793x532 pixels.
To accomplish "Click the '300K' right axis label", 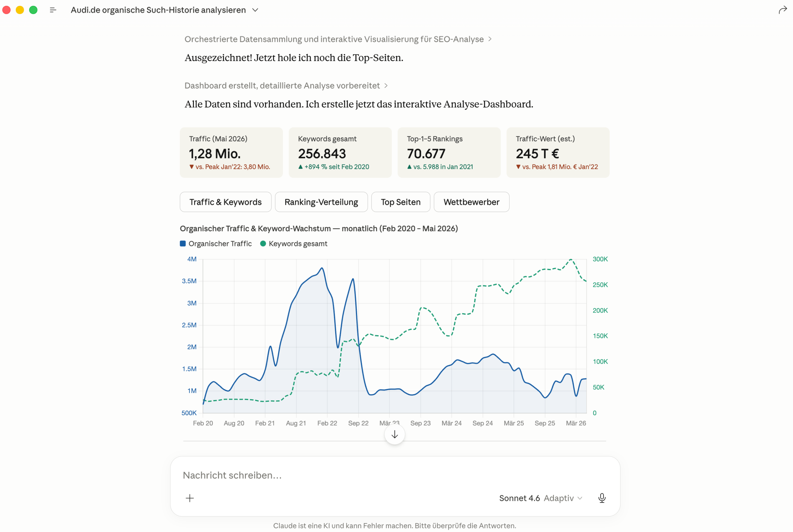I will [600, 259].
